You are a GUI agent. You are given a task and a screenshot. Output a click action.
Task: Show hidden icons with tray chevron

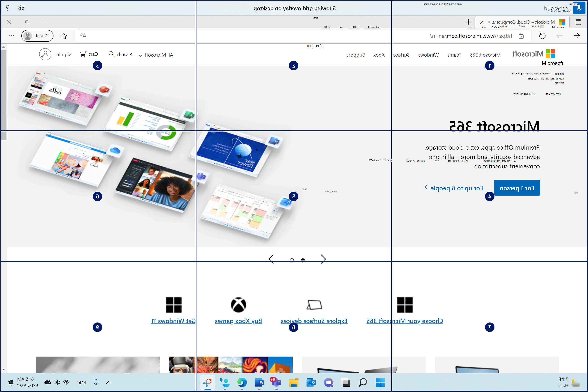click(x=109, y=382)
